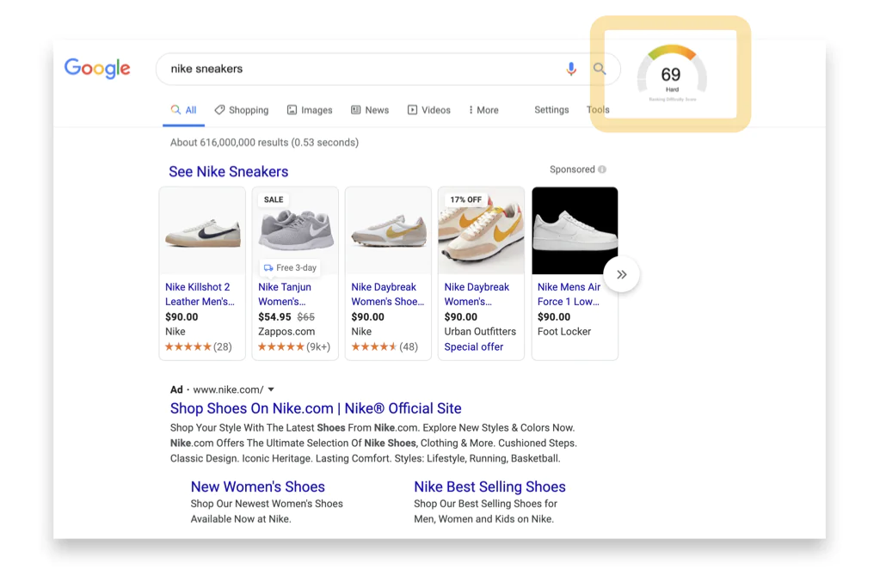Open the See Nike Sneakers link
The width and height of the screenshot is (880, 588).
pyautogui.click(x=229, y=172)
